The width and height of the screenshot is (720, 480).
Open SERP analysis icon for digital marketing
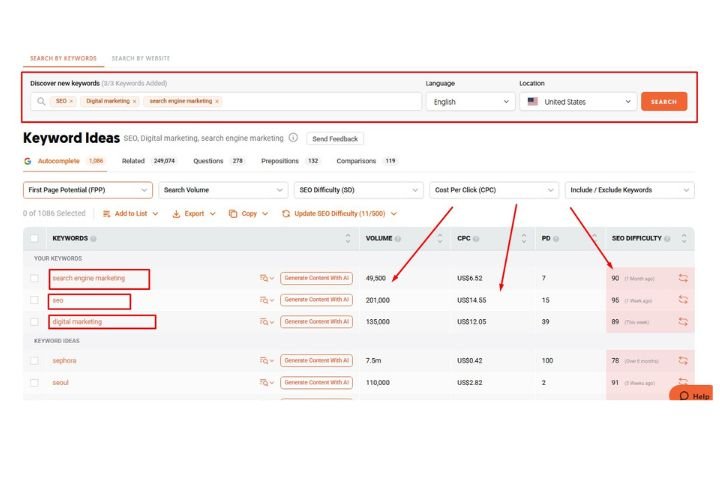266,322
